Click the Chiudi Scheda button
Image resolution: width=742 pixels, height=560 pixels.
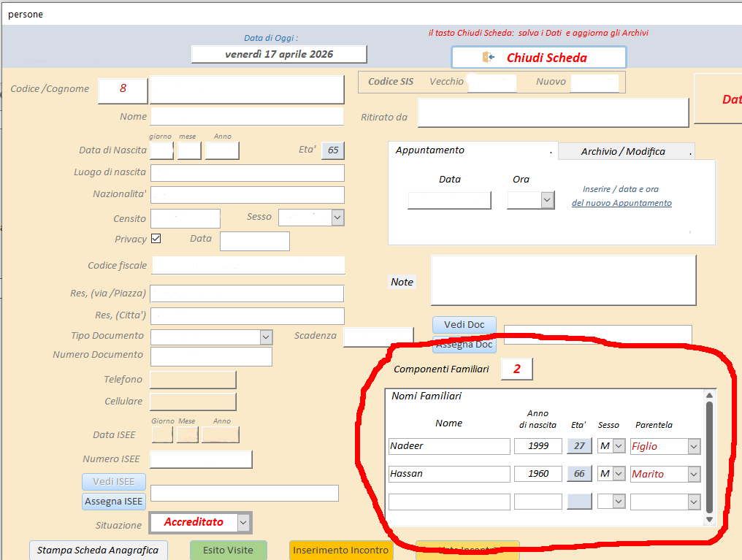tap(538, 58)
